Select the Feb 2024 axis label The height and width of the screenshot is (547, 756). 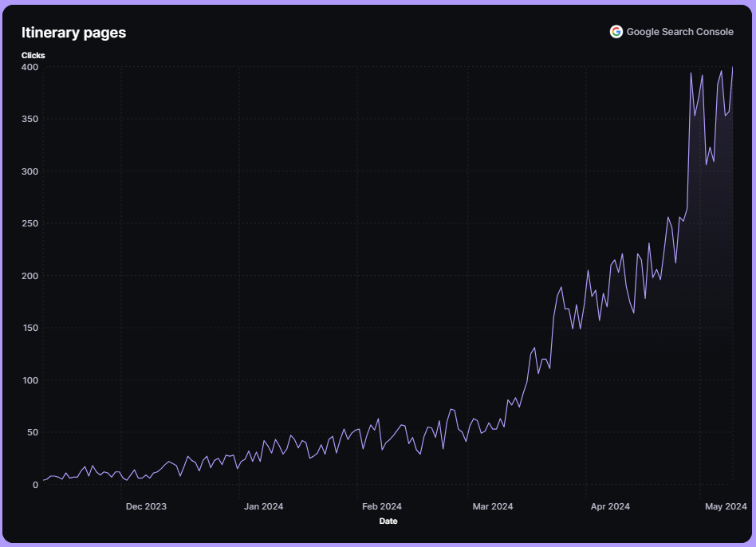[x=381, y=506]
